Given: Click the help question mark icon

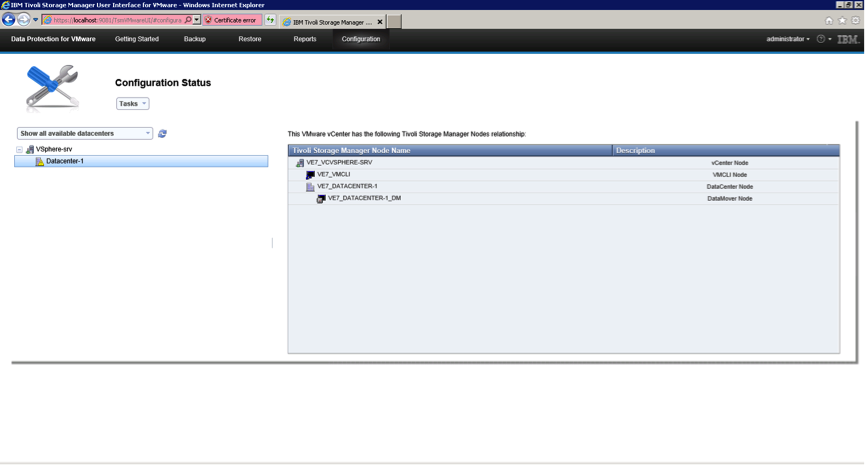Looking at the screenshot, I should [821, 39].
